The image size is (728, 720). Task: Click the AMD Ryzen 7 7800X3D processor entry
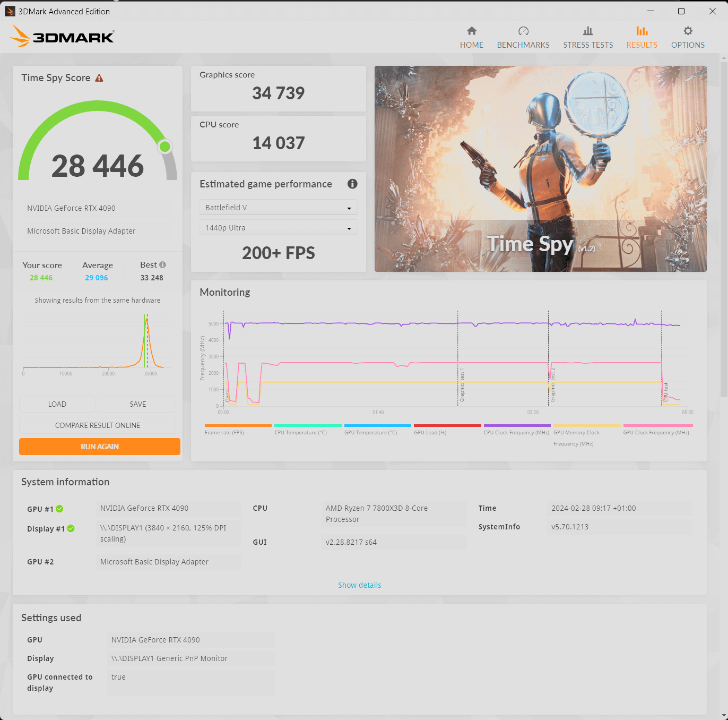[x=394, y=514]
